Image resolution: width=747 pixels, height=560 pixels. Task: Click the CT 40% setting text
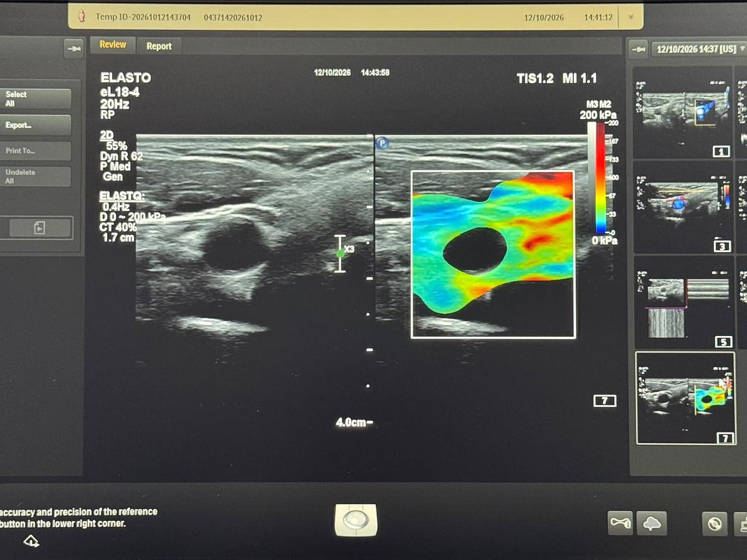(119, 227)
